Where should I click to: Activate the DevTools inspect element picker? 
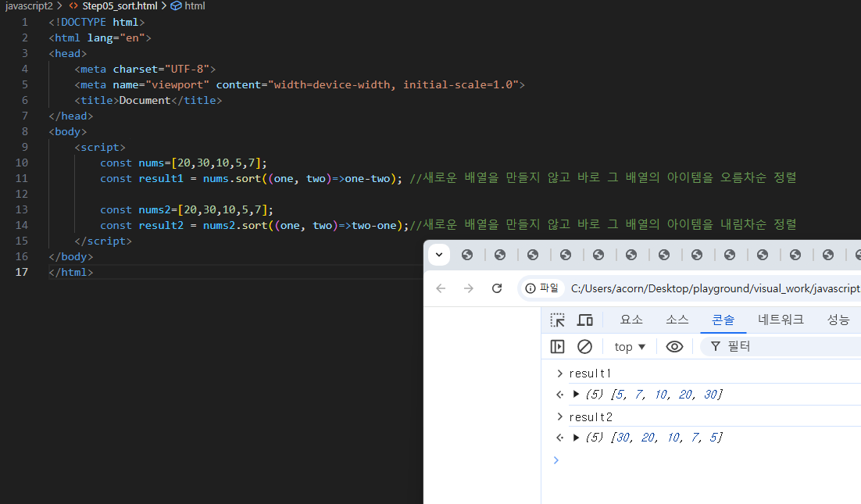[557, 320]
